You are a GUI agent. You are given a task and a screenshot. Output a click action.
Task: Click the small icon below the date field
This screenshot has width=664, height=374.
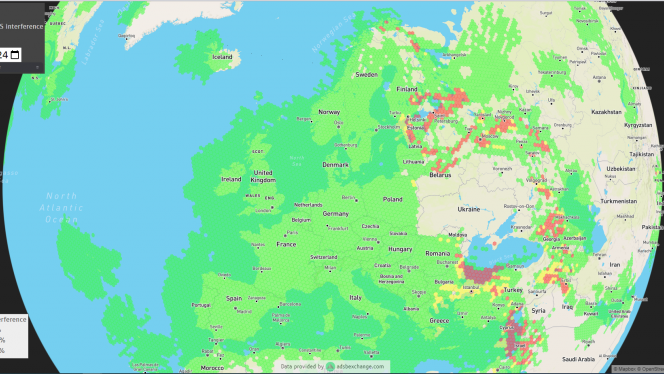click(37, 67)
